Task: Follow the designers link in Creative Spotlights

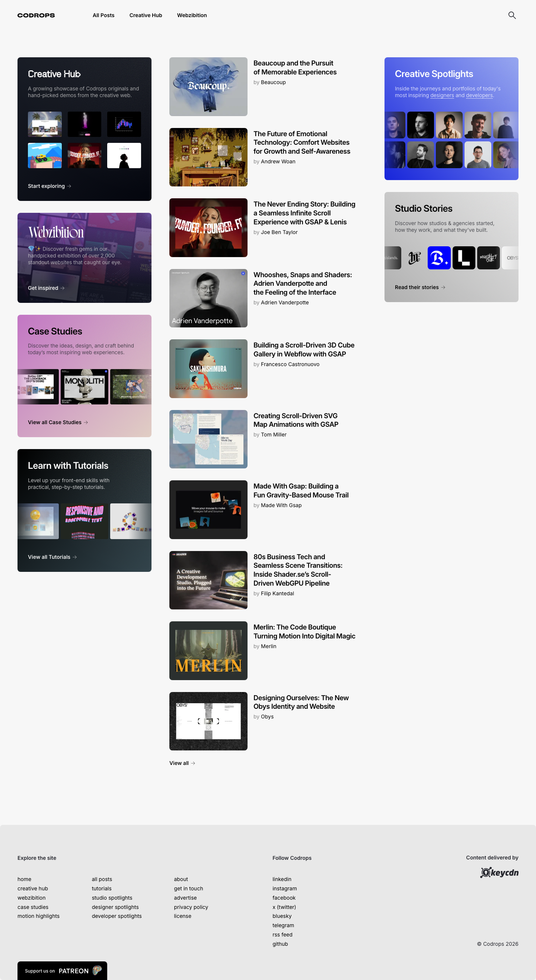Action: click(x=442, y=96)
